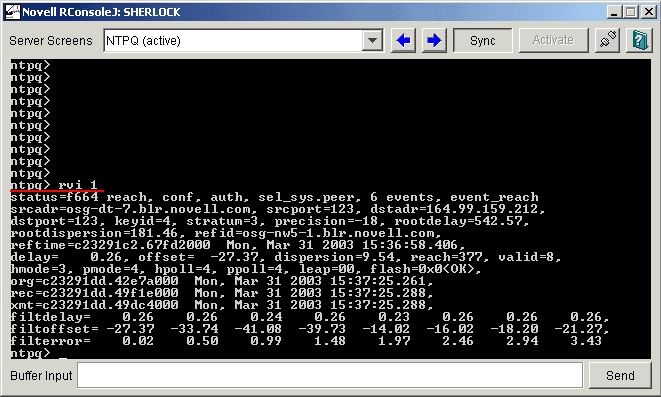Click 'org=c23291dd.42e7a000' text
The width and height of the screenshot is (661, 397).
click(x=94, y=281)
